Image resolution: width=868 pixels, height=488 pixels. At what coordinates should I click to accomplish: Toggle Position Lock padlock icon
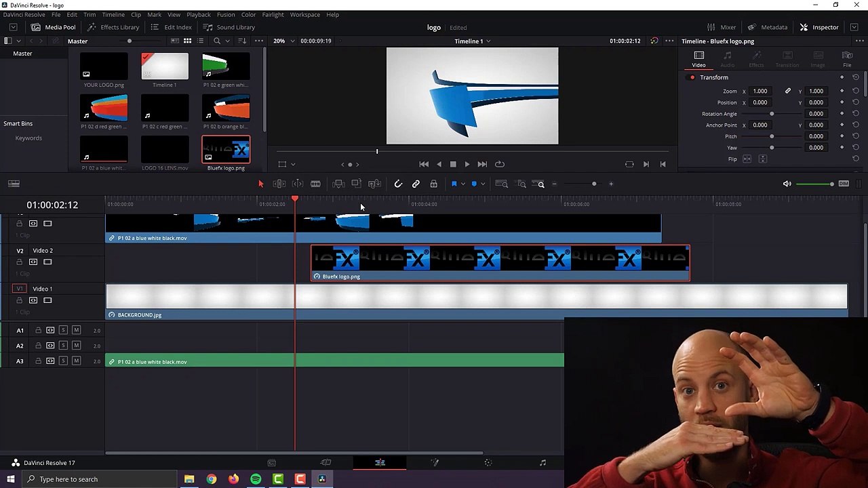(433, 184)
